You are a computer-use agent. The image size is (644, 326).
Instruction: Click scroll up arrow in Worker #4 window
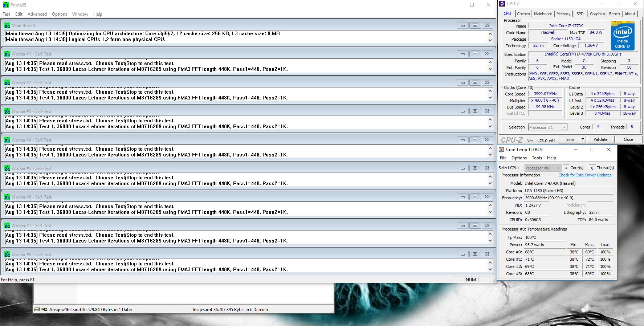[x=490, y=148]
